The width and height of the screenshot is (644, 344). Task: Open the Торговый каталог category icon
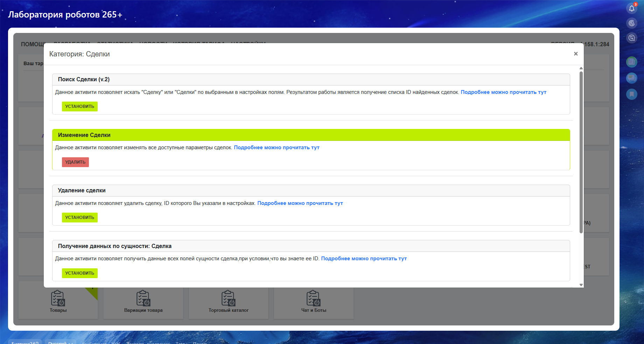point(229,298)
